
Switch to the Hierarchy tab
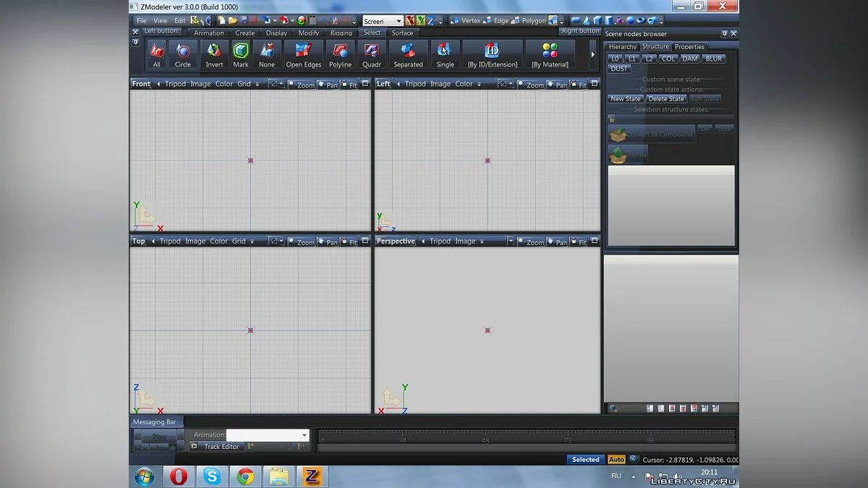point(621,46)
